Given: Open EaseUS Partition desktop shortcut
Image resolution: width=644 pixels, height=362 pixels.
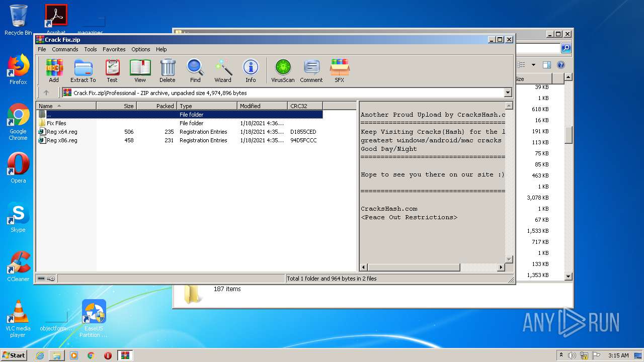Looking at the screenshot, I should click(94, 319).
